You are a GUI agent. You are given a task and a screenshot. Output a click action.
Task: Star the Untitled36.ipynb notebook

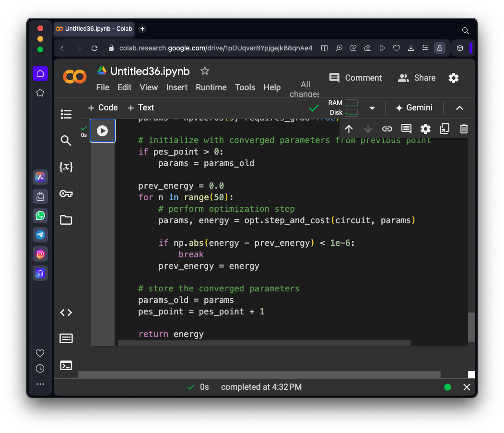[205, 71]
